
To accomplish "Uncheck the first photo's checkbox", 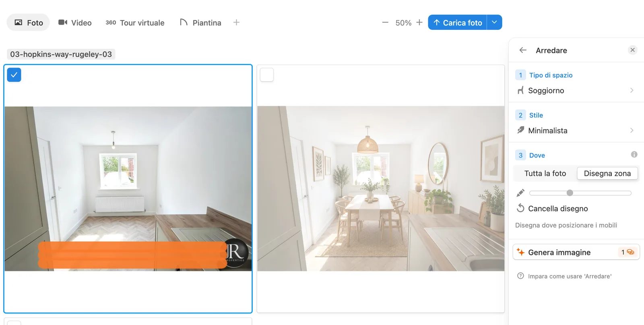I will click(x=14, y=75).
